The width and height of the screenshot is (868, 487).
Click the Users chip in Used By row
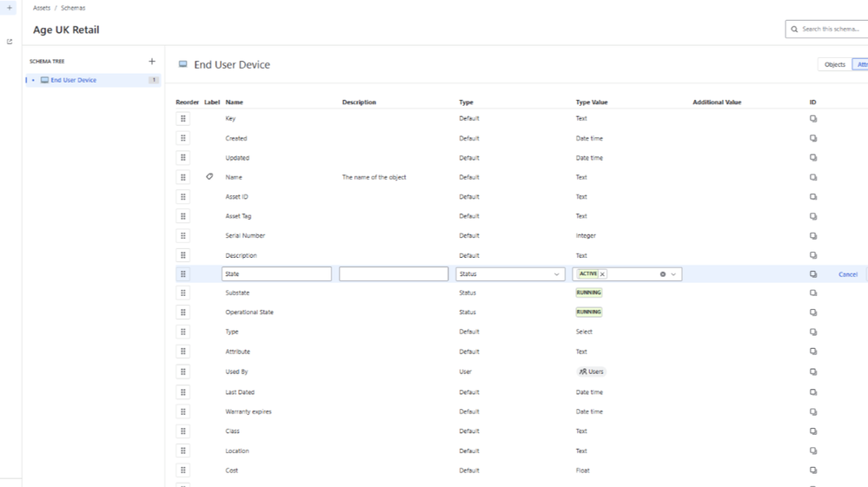(591, 372)
